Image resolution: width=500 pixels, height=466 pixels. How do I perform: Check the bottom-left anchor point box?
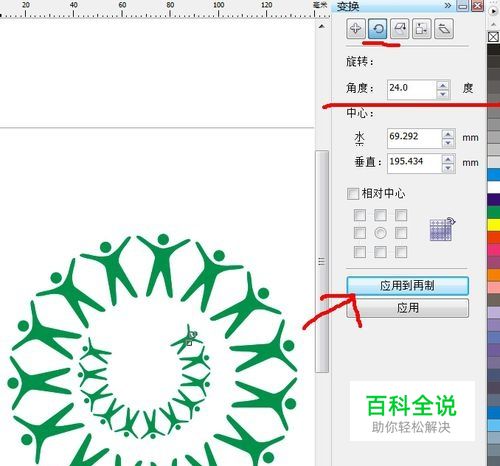pyautogui.click(x=360, y=252)
